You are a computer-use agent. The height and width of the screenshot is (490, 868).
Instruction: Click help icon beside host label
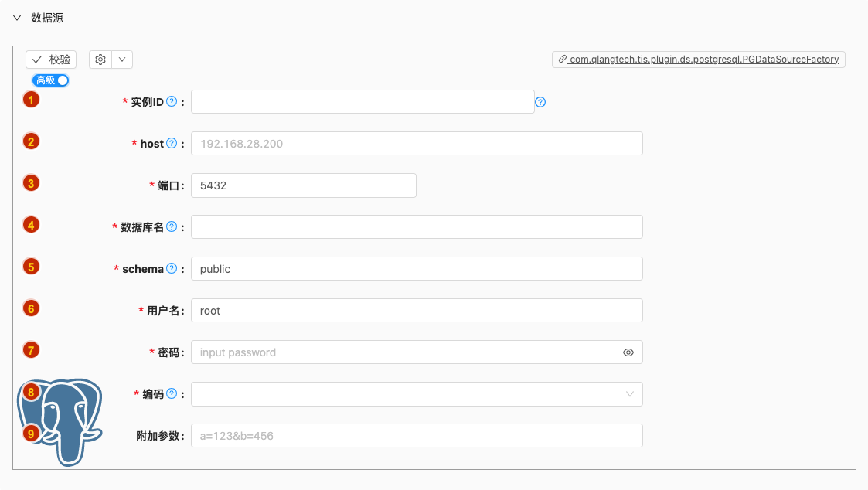click(172, 144)
